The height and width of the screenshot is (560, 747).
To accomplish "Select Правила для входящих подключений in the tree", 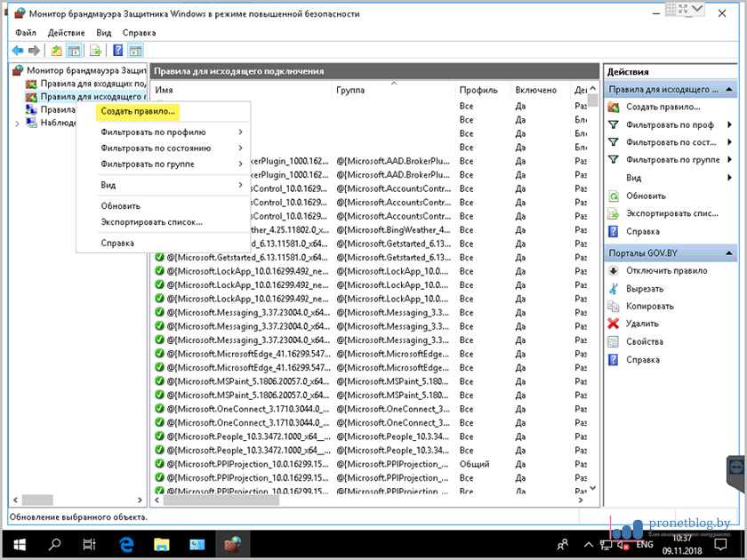I will (92, 84).
